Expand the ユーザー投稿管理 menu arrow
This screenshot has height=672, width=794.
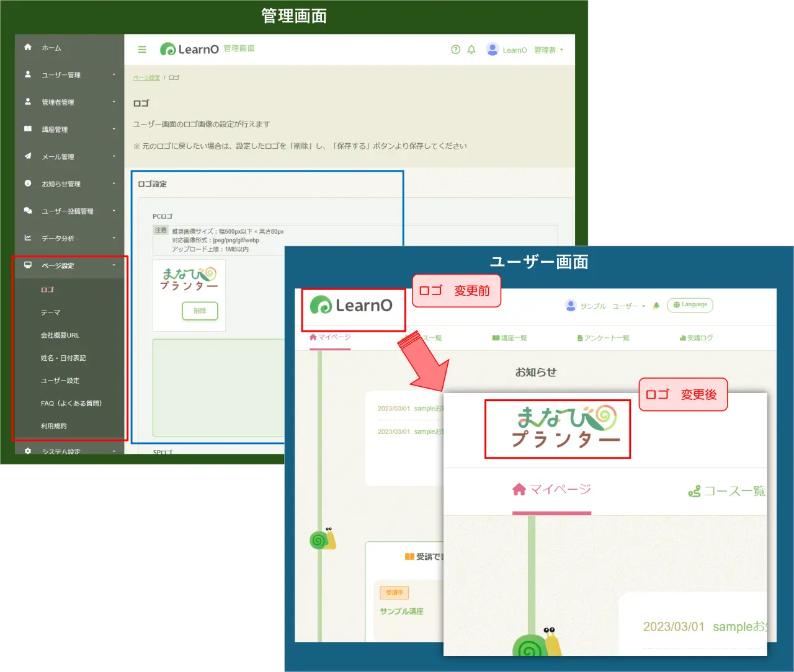coord(114,211)
